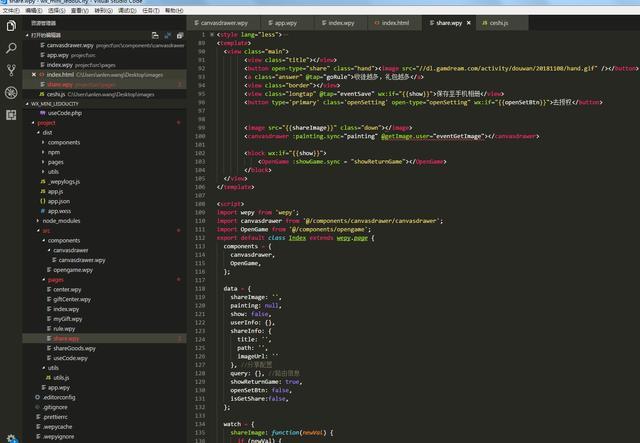The width and height of the screenshot is (640, 443).
Task: Open giftCenter.wpy from the file tree
Action: click(x=73, y=299)
